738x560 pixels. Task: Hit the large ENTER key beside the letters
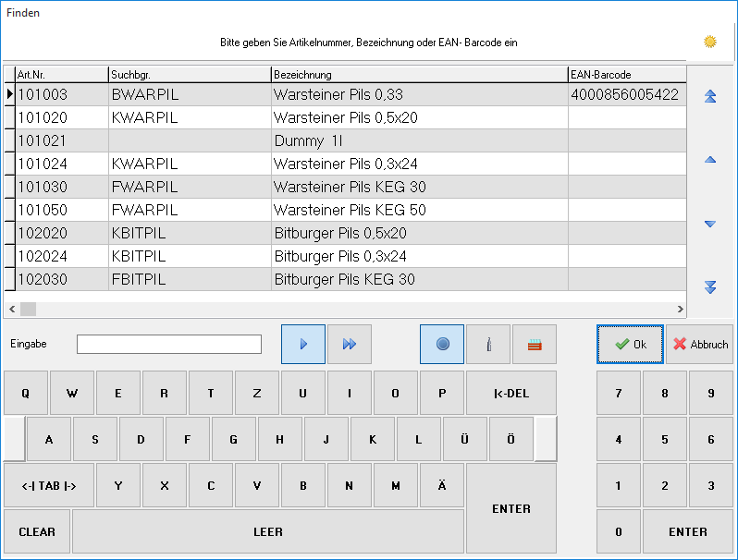pyautogui.click(x=511, y=508)
